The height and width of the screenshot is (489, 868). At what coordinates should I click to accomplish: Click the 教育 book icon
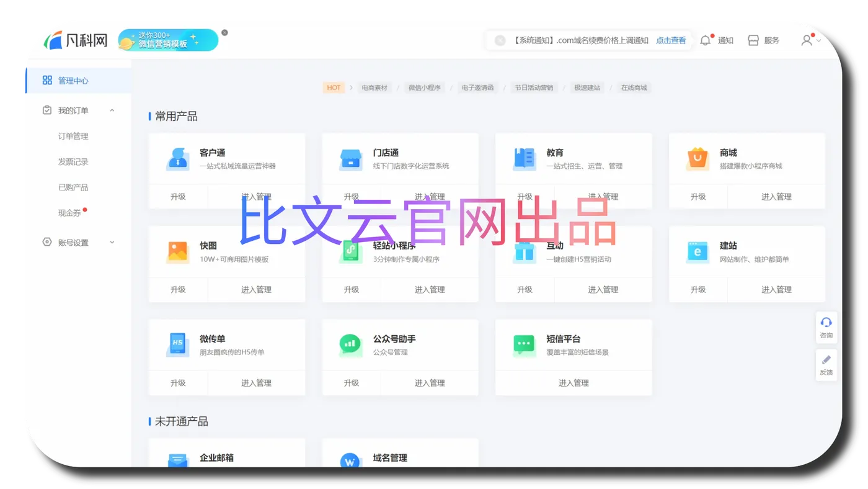(525, 159)
